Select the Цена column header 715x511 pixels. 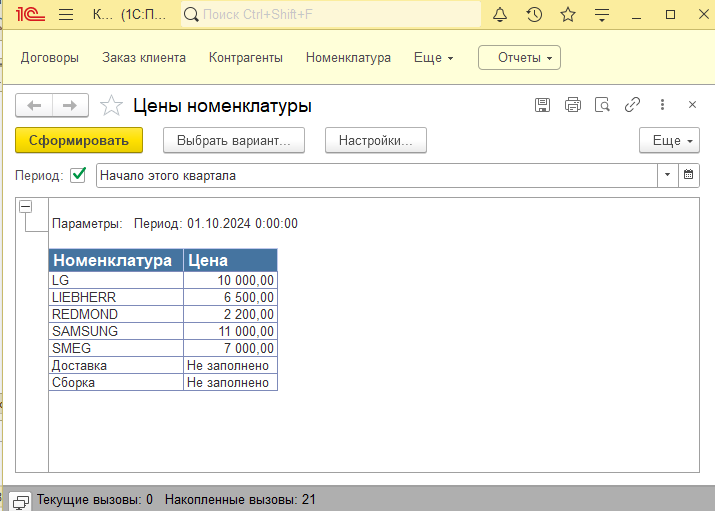coord(230,260)
